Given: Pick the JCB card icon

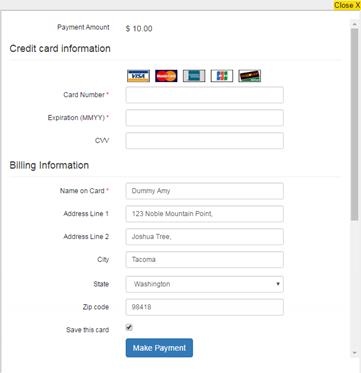Looking at the screenshot, I should tap(222, 76).
